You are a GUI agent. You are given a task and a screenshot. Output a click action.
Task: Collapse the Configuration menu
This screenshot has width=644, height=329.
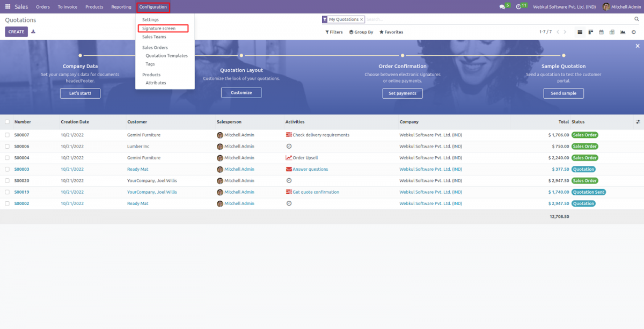click(x=153, y=7)
